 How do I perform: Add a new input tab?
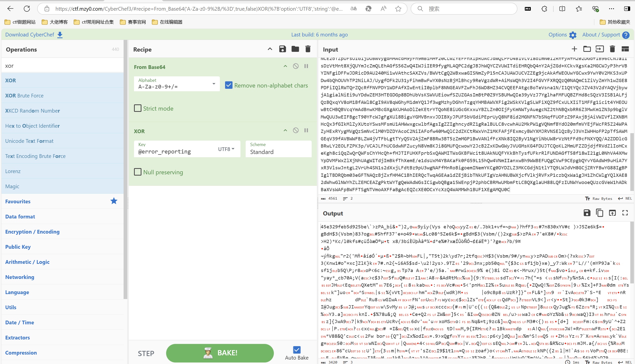click(x=574, y=49)
